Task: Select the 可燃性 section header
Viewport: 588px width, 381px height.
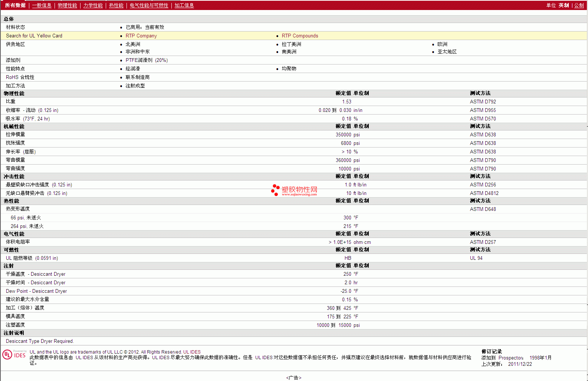Action: pyautogui.click(x=11, y=250)
